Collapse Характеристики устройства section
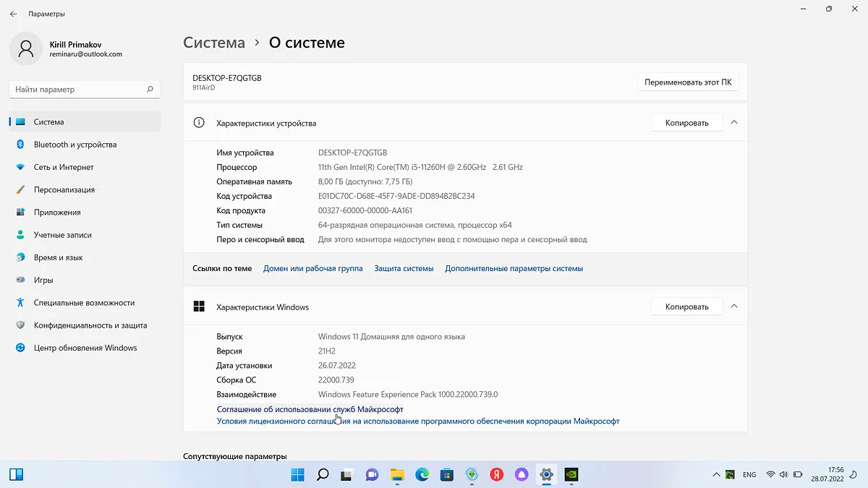The image size is (868, 488). click(733, 123)
